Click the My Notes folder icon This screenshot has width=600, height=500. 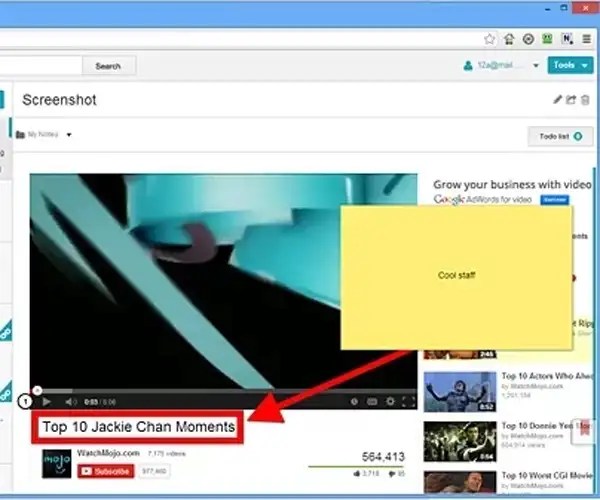coord(20,135)
